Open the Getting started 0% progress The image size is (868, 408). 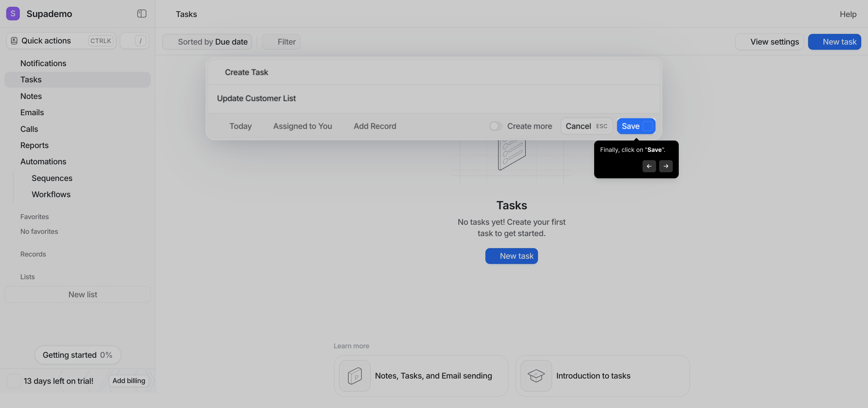[77, 355]
